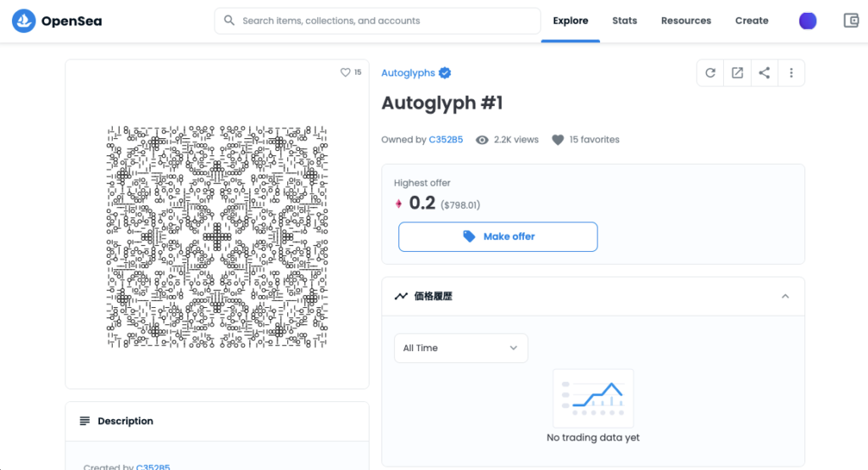Click the ($798.01) price value
Viewport: 868px width, 470px height.
(x=460, y=205)
